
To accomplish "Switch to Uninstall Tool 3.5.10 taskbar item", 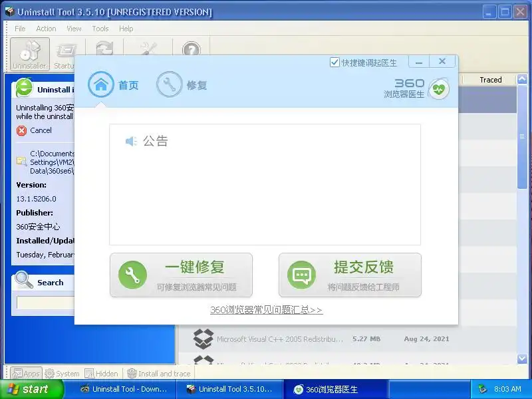I will click(229, 389).
